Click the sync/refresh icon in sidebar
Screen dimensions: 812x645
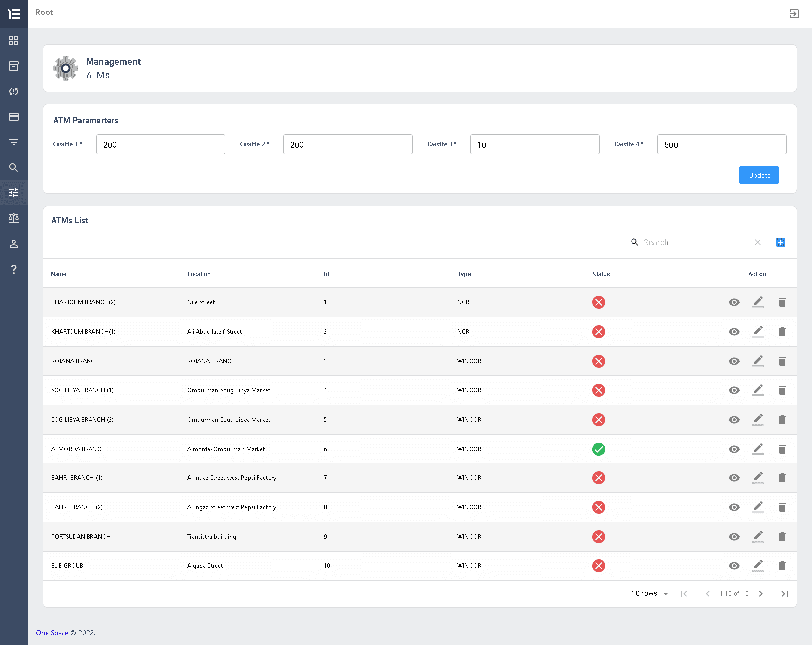[14, 92]
